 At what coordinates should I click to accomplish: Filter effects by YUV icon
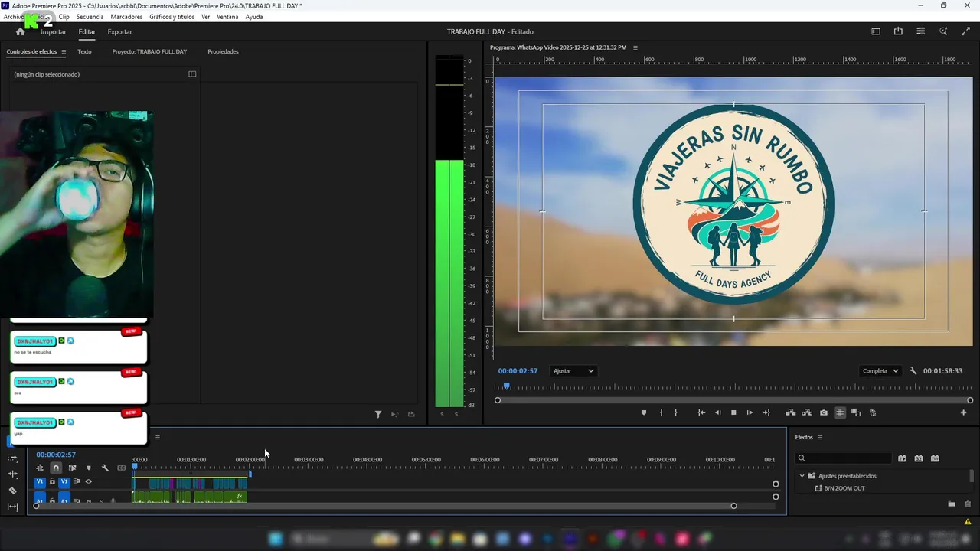[x=935, y=458]
